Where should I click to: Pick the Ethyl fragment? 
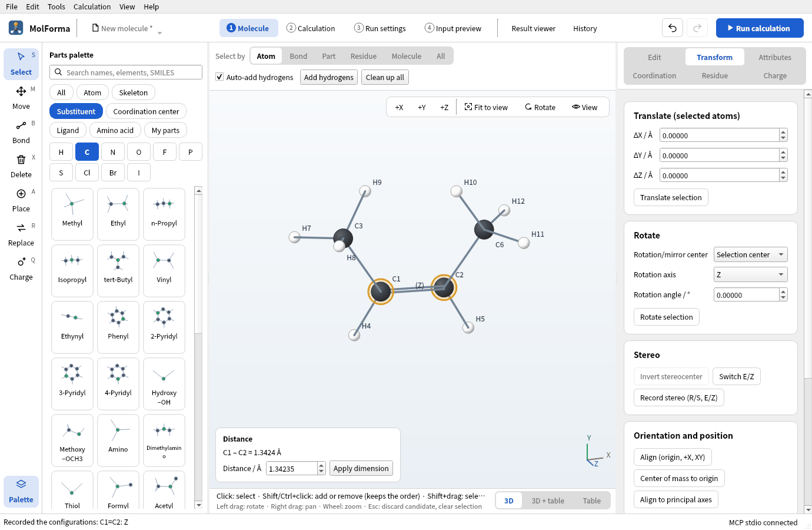point(118,214)
